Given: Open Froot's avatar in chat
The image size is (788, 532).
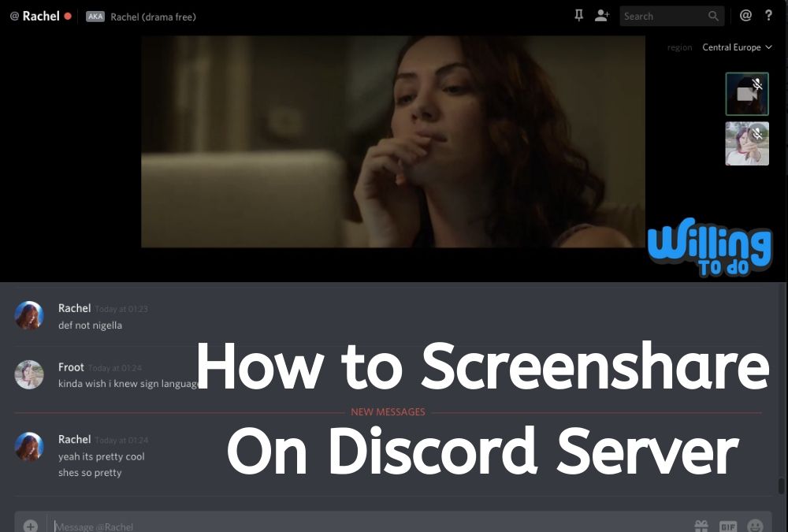Looking at the screenshot, I should [29, 374].
